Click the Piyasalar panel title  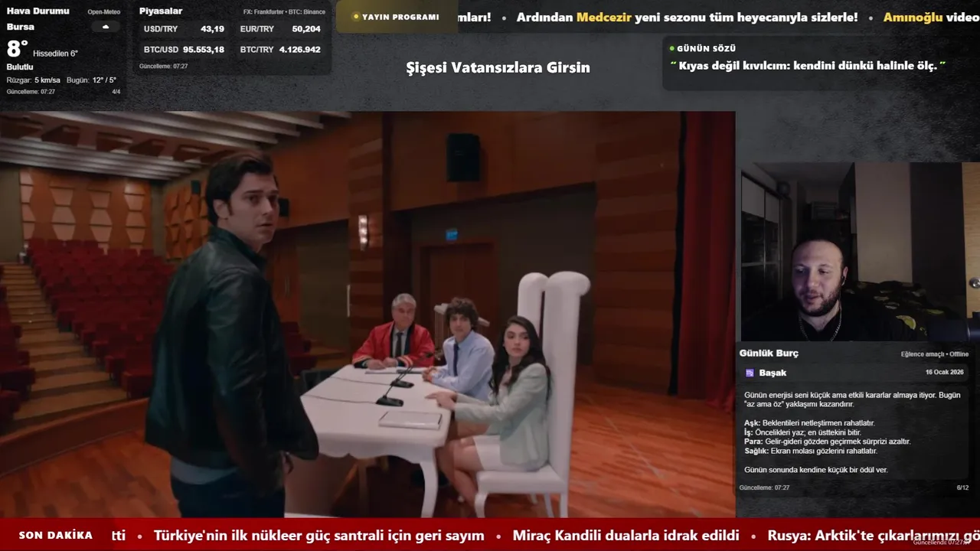coord(161,11)
